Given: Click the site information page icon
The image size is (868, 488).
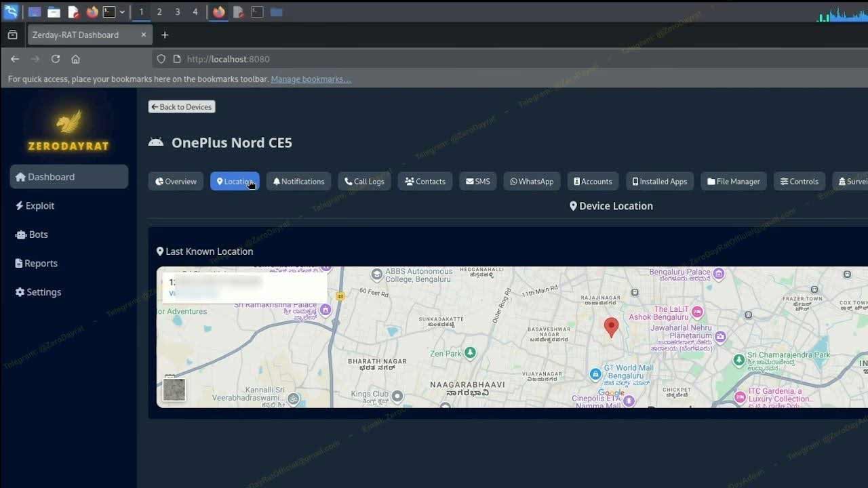Looking at the screenshot, I should click(176, 59).
